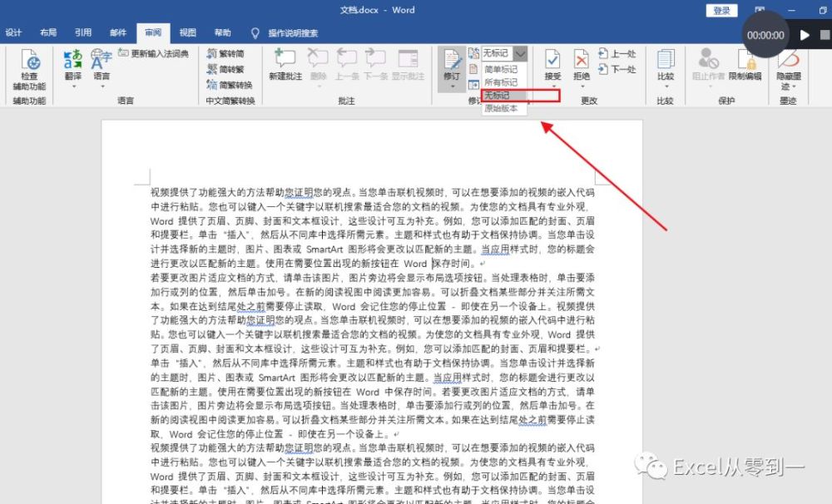The image size is (832, 504).
Task: Expand the 修订 button dropdown arrow
Action: click(452, 86)
